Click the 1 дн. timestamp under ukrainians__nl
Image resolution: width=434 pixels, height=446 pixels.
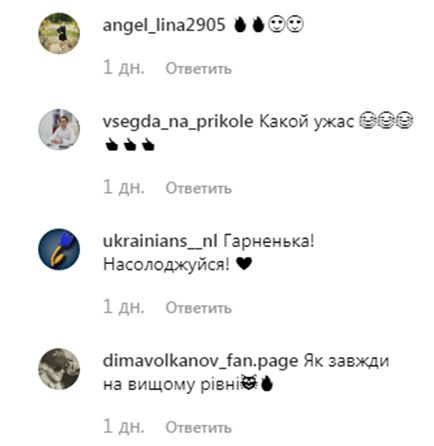tap(124, 307)
